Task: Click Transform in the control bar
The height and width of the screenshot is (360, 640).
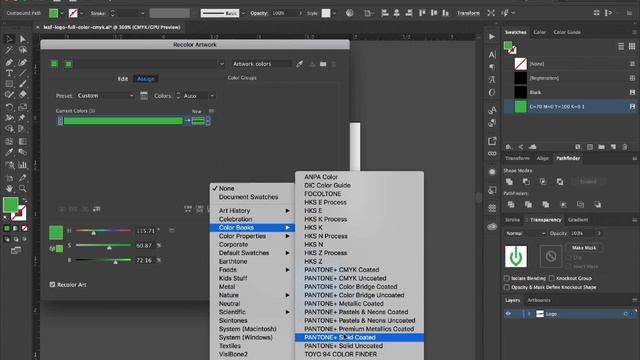Action: coord(468,13)
